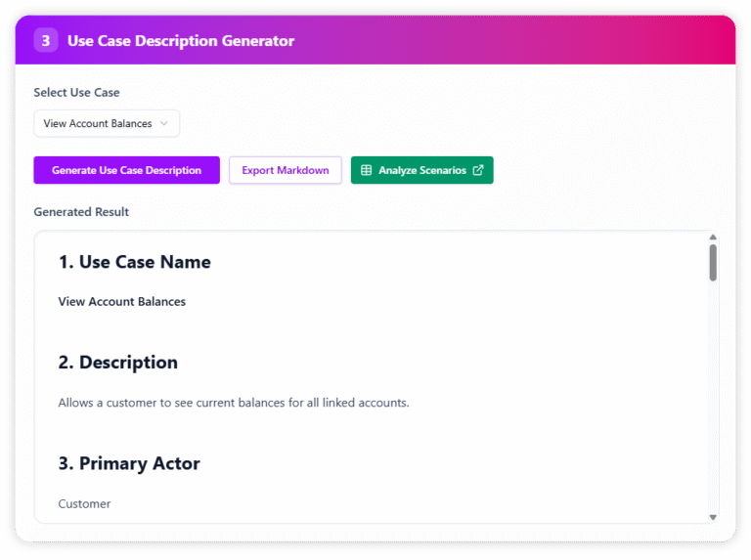Click the scrollbar down arrow in results
Screen dimensions: 751x560
click(x=713, y=516)
